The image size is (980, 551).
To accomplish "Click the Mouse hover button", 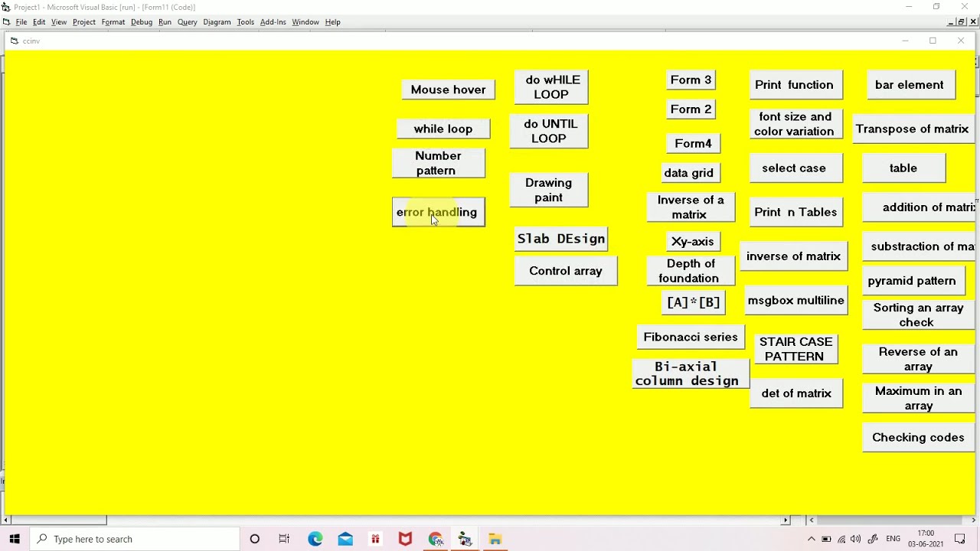I will (448, 90).
